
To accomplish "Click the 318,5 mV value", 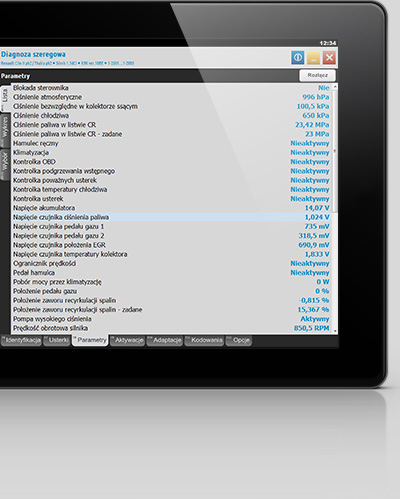I will click(314, 236).
